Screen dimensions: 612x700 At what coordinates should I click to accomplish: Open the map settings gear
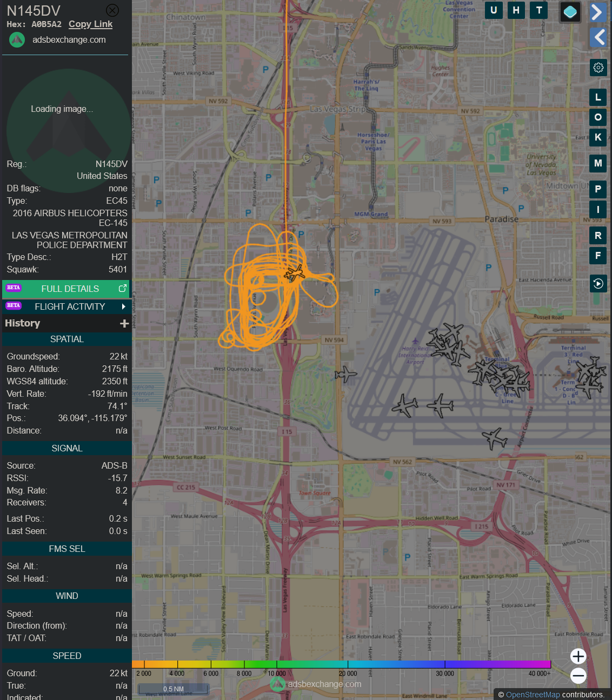[598, 68]
